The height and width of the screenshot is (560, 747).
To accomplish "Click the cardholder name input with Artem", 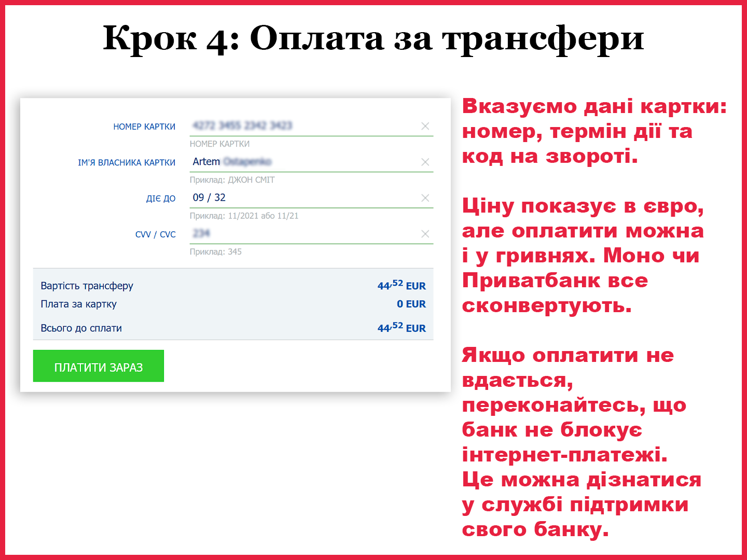I will pos(311,162).
